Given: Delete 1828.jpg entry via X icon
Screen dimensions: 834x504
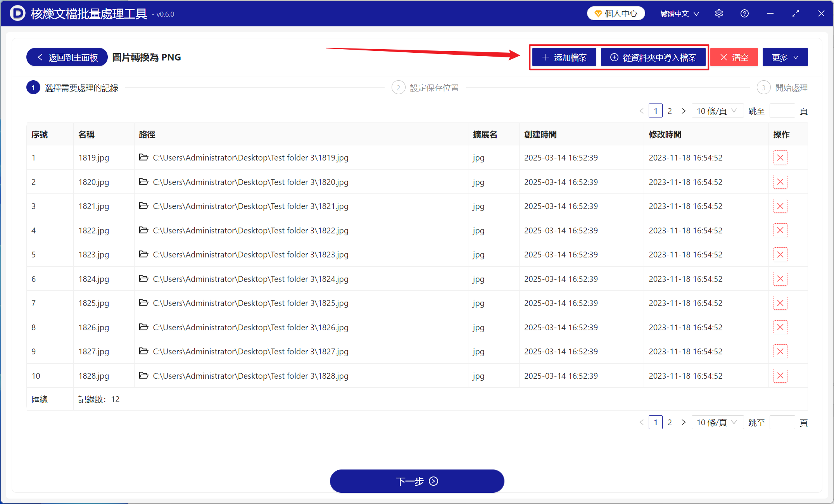Looking at the screenshot, I should coord(780,376).
